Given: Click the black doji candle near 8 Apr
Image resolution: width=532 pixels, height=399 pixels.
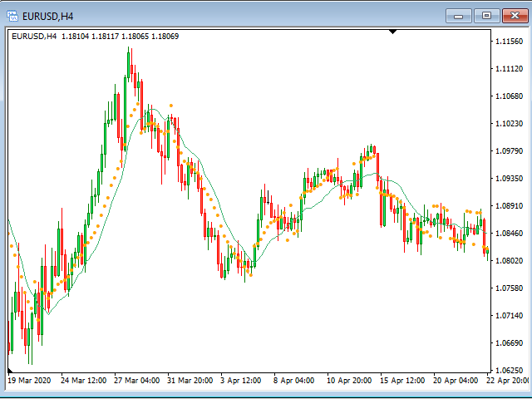Looking at the screenshot, I should click(x=268, y=198).
